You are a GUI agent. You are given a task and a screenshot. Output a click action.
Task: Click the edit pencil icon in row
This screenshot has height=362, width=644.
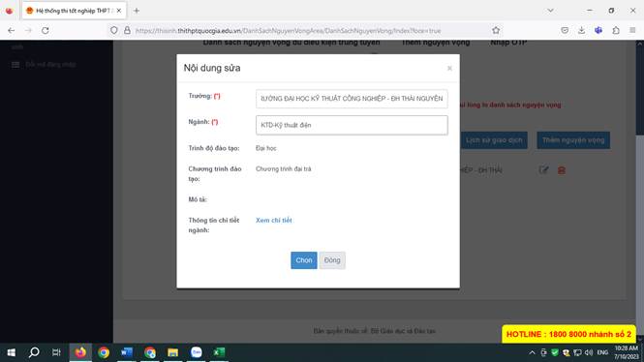coord(543,170)
